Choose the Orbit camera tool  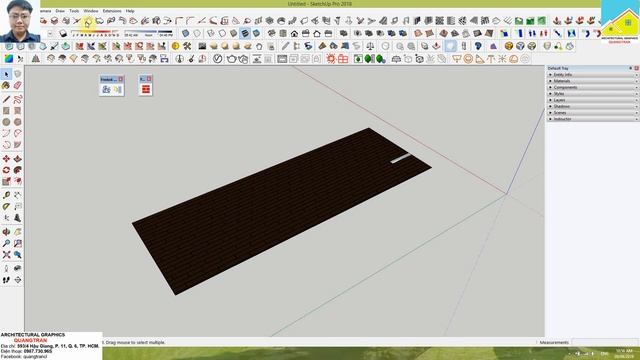click(6, 232)
